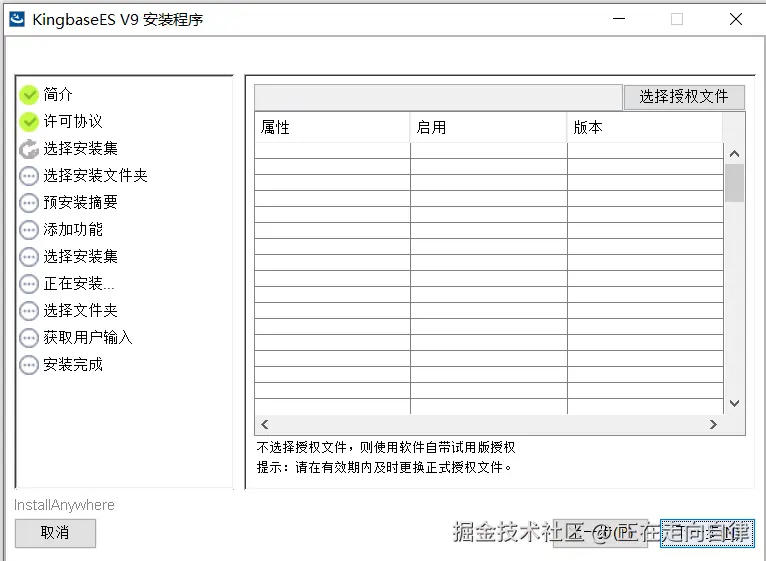Select the 简介 step label

pos(58,94)
